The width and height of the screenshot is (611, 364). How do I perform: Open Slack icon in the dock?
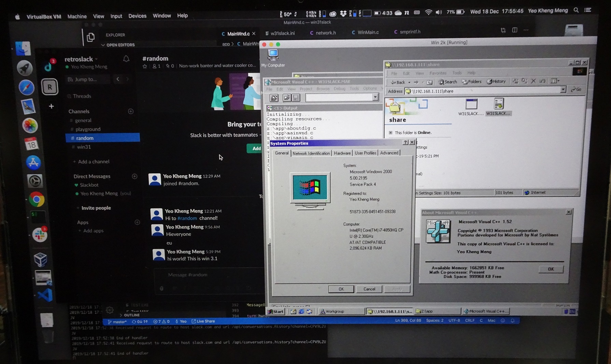coord(40,235)
